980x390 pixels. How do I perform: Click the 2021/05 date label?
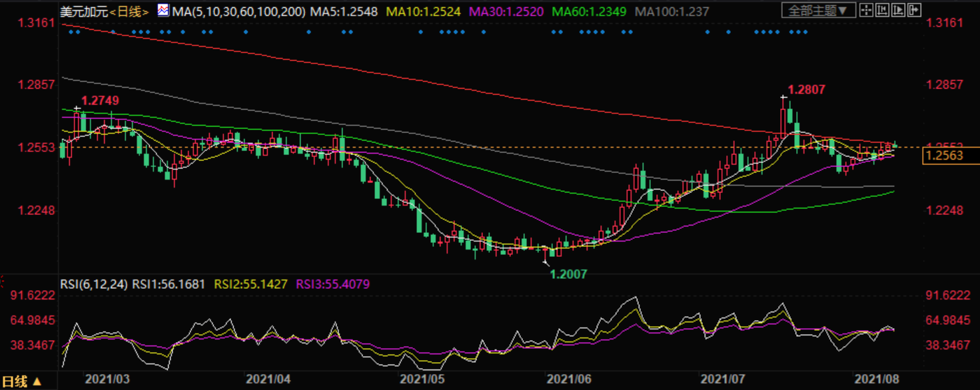422,379
